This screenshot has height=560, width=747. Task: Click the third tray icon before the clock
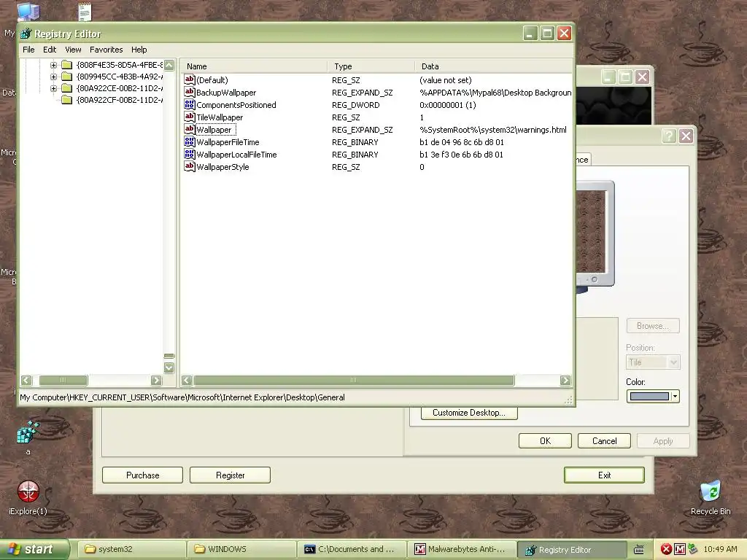(692, 549)
